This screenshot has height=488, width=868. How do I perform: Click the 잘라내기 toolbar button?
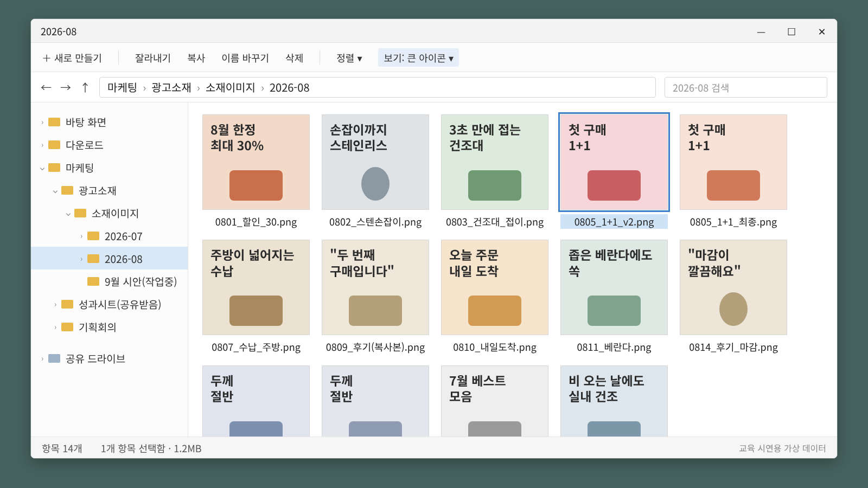(x=153, y=57)
